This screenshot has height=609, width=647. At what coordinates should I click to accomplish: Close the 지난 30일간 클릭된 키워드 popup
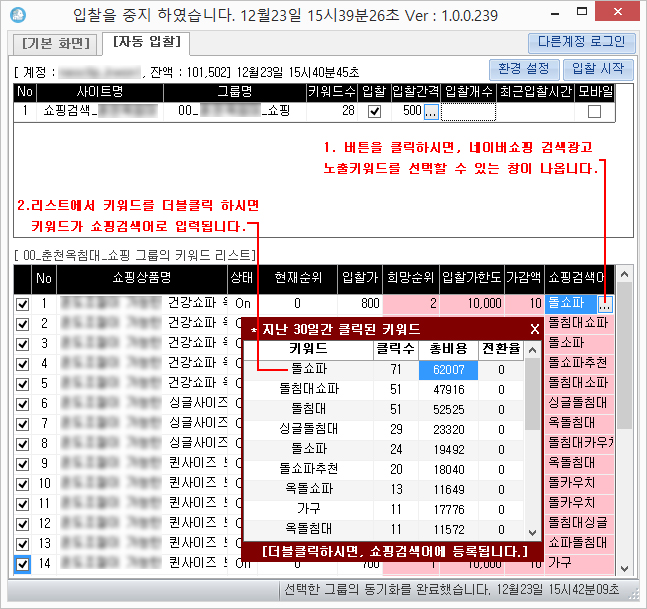click(535, 329)
